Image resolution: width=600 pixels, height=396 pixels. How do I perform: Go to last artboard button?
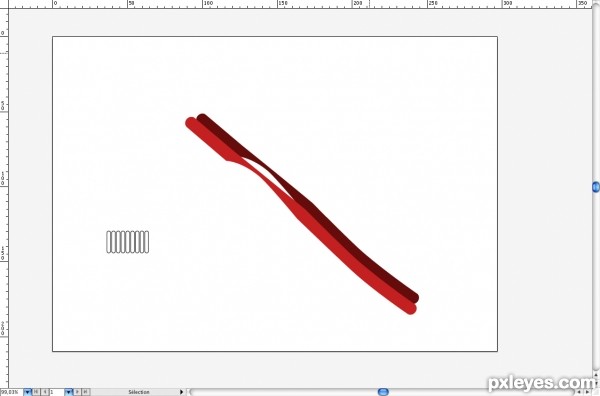85,392
